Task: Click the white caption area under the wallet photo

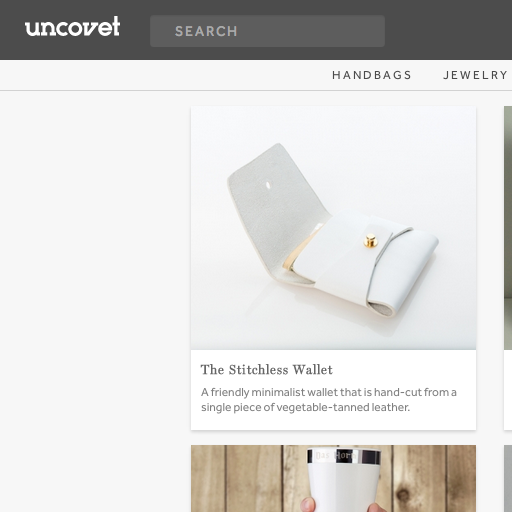Action: (x=333, y=390)
